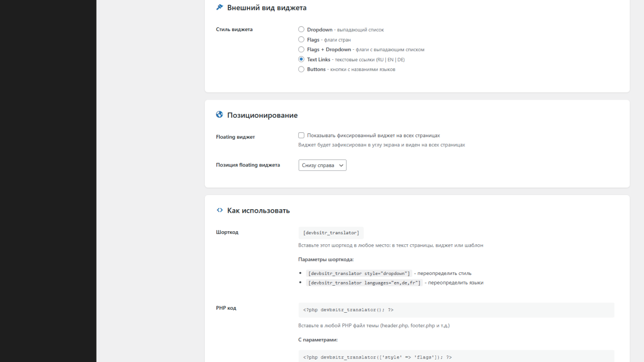
Task: Click the PHP code with 'style' => 'flags'
Action: (x=456, y=357)
